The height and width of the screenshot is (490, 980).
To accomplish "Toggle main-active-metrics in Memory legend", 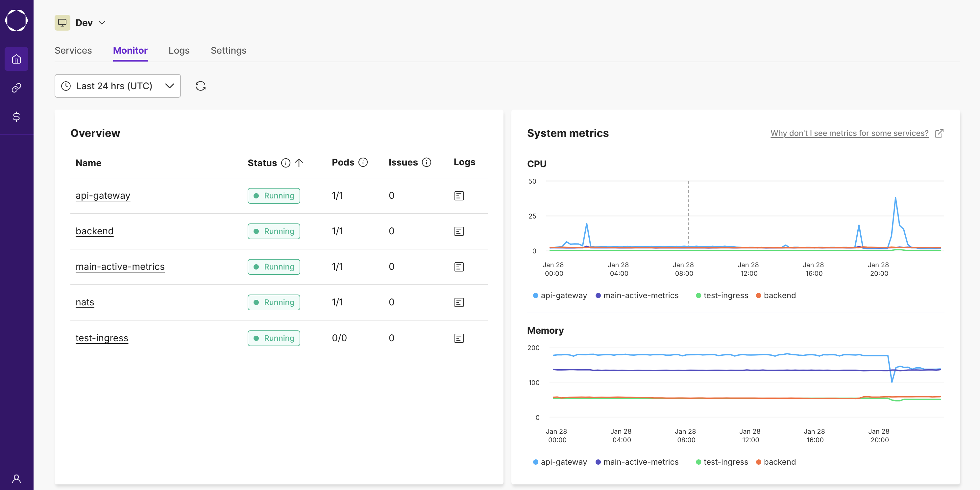I will click(637, 462).
